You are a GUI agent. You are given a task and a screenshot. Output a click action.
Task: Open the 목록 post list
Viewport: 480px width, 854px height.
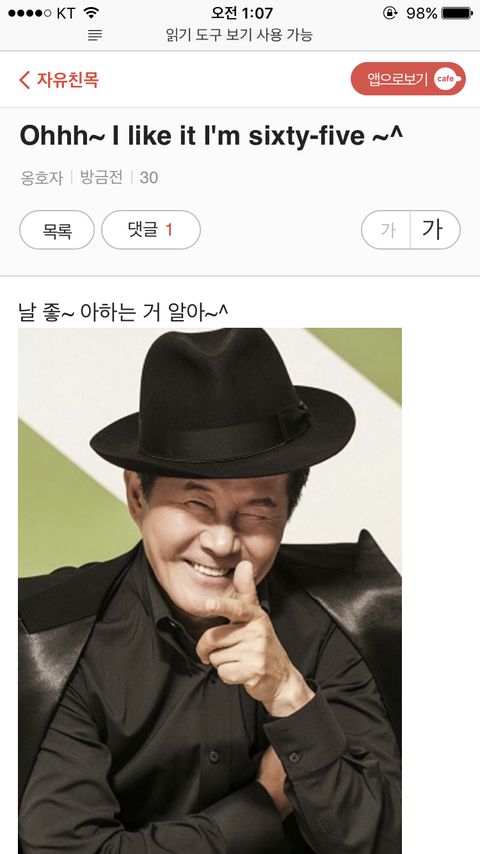(57, 230)
